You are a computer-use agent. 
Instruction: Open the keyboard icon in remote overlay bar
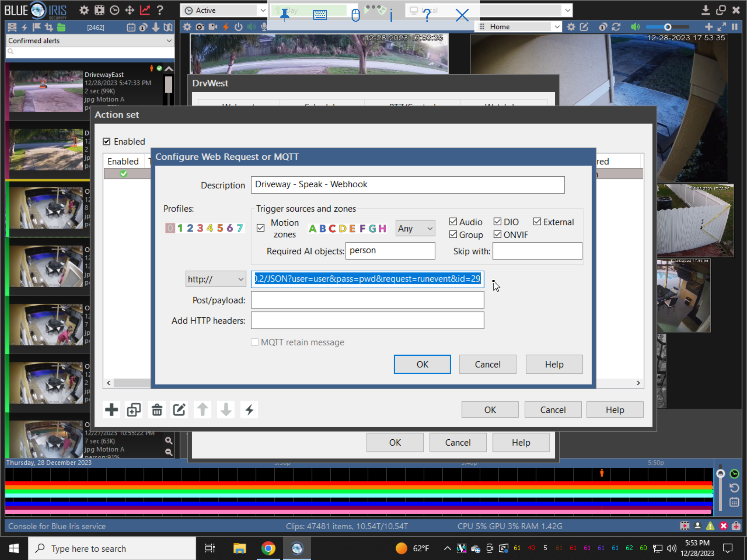tap(320, 15)
